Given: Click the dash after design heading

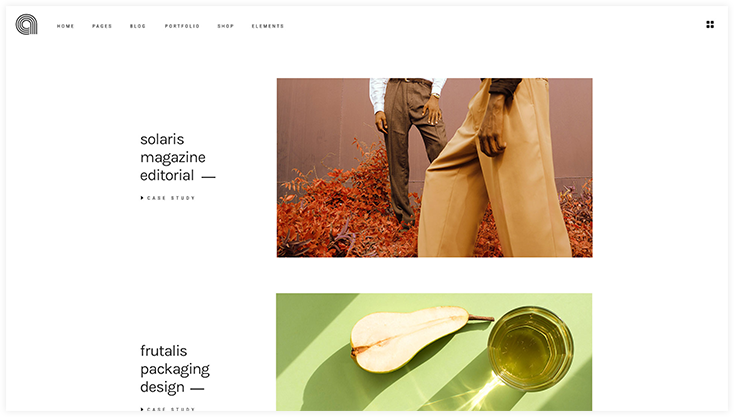Looking at the screenshot, I should 197,388.
